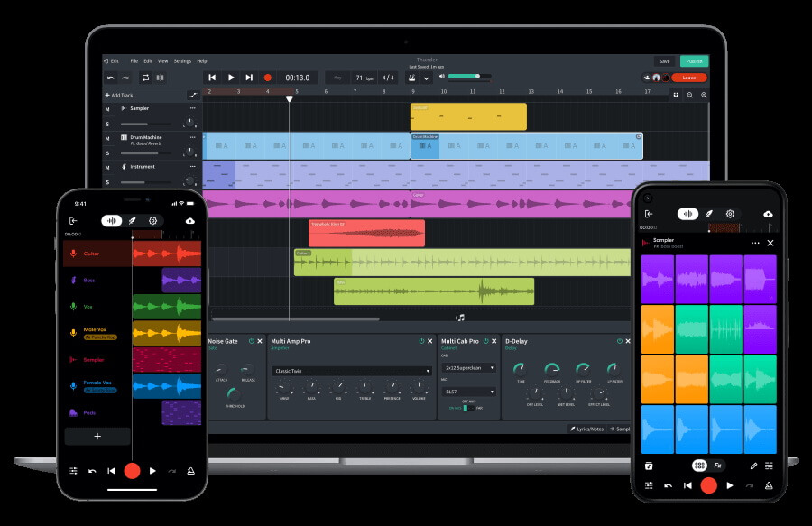Skip back to the start on the laptop transport
Image resolution: width=812 pixels, height=526 pixels.
[212, 78]
